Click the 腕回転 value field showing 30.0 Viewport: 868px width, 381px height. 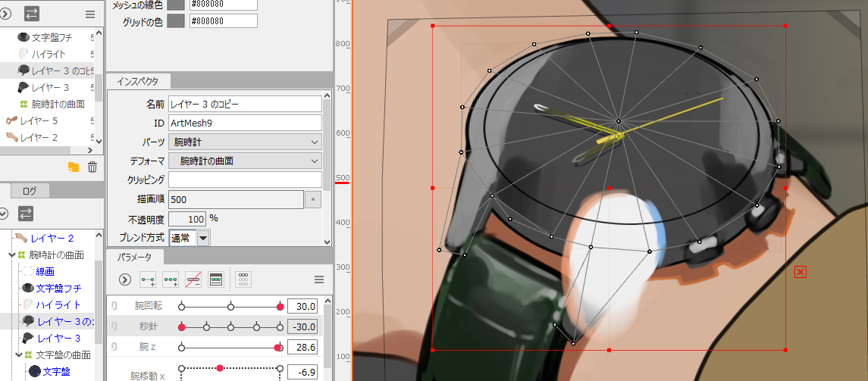pyautogui.click(x=302, y=306)
